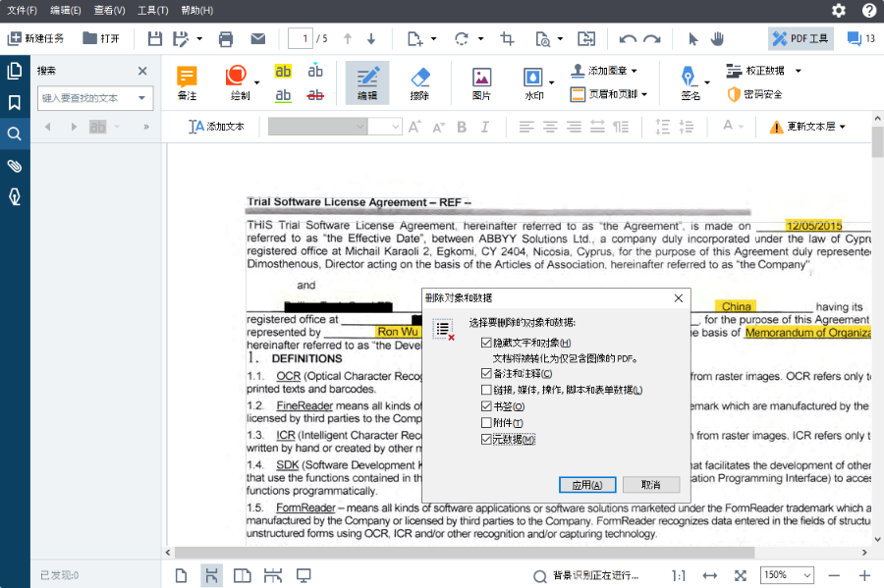The width and height of the screenshot is (884, 588).
Task: Expand the 绘制 draw dropdown arrow
Action: 257,82
